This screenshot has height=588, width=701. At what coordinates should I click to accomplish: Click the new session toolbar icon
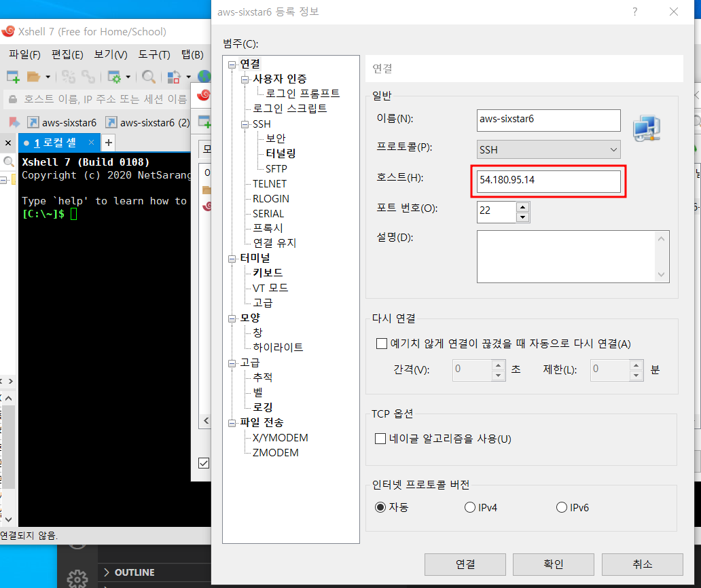[x=13, y=77]
